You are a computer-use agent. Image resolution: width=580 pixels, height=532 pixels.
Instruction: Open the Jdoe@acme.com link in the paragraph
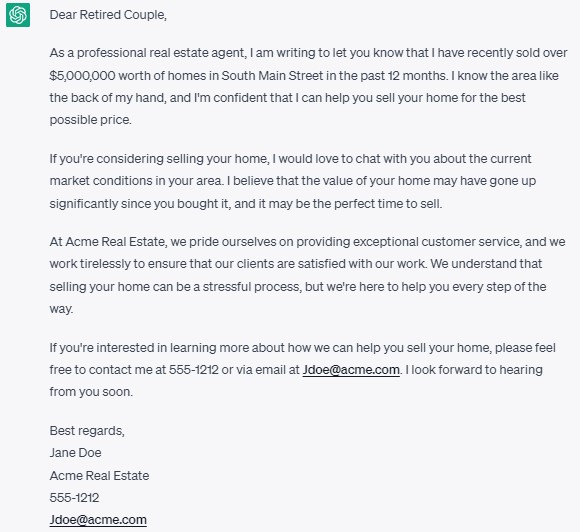click(351, 370)
